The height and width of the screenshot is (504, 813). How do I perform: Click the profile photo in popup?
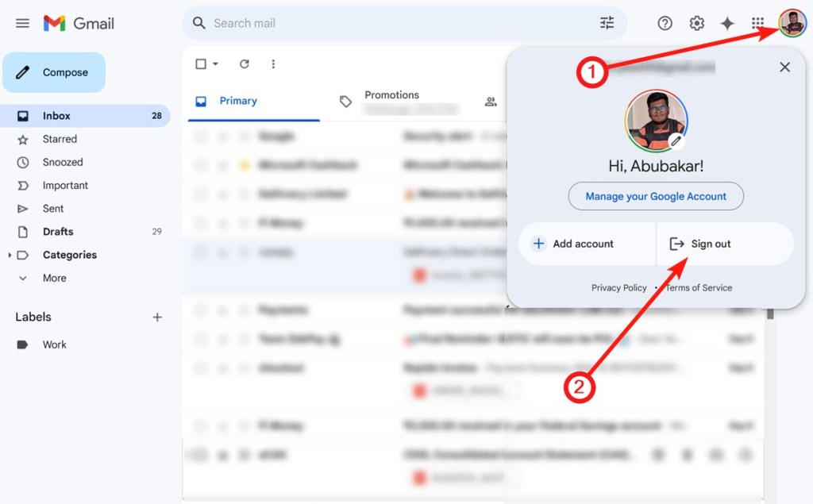tap(656, 121)
